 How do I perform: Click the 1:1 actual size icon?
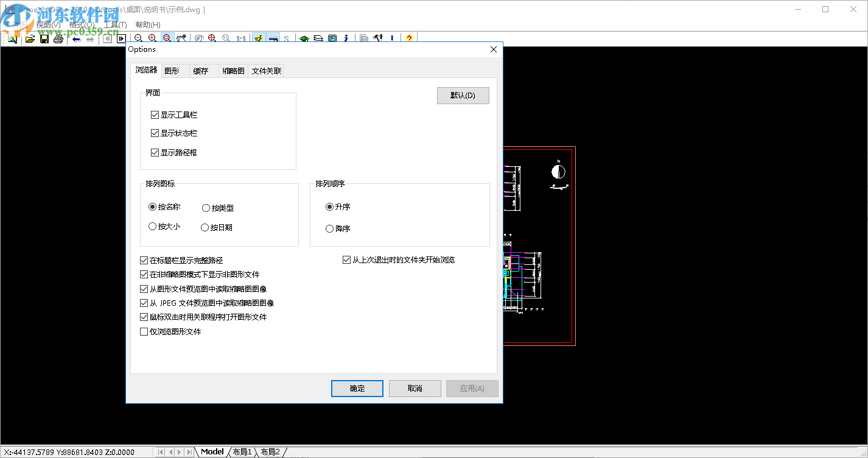click(x=241, y=38)
